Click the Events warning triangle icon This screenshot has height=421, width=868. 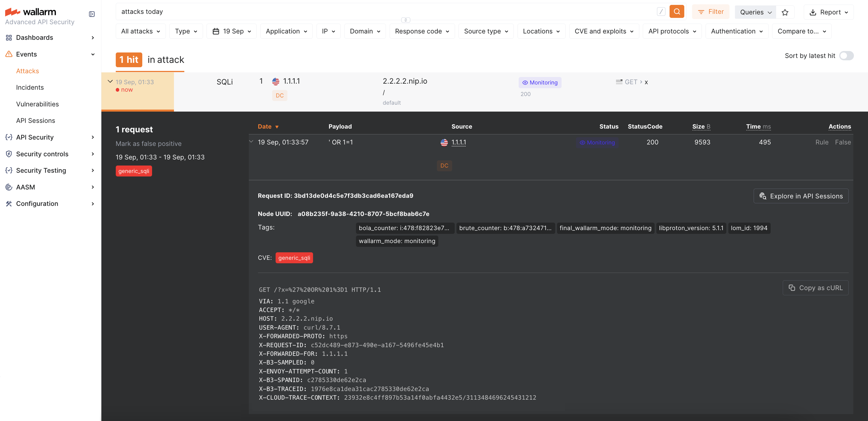(x=8, y=54)
